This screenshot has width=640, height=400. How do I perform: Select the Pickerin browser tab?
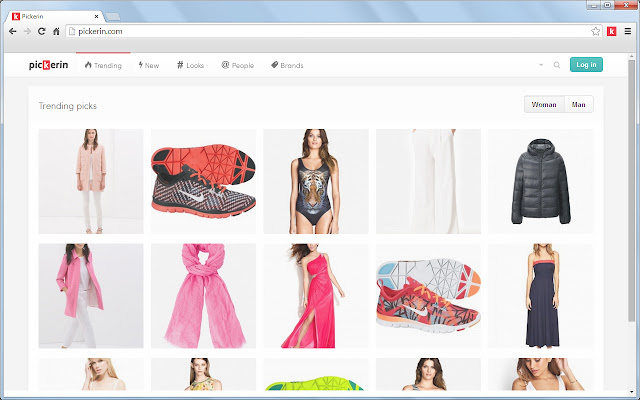pos(55,16)
